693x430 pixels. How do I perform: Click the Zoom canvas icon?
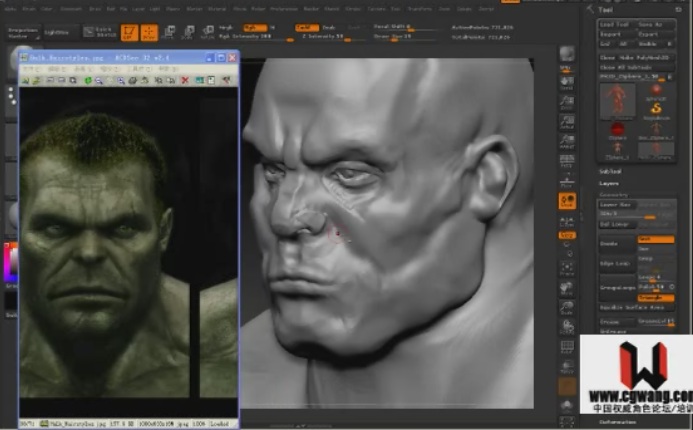(567, 103)
